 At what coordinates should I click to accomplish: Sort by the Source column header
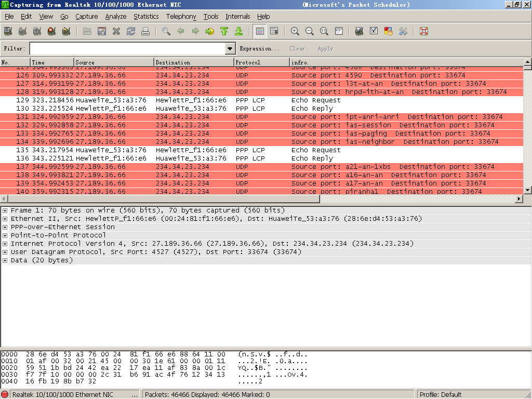[x=114, y=62]
